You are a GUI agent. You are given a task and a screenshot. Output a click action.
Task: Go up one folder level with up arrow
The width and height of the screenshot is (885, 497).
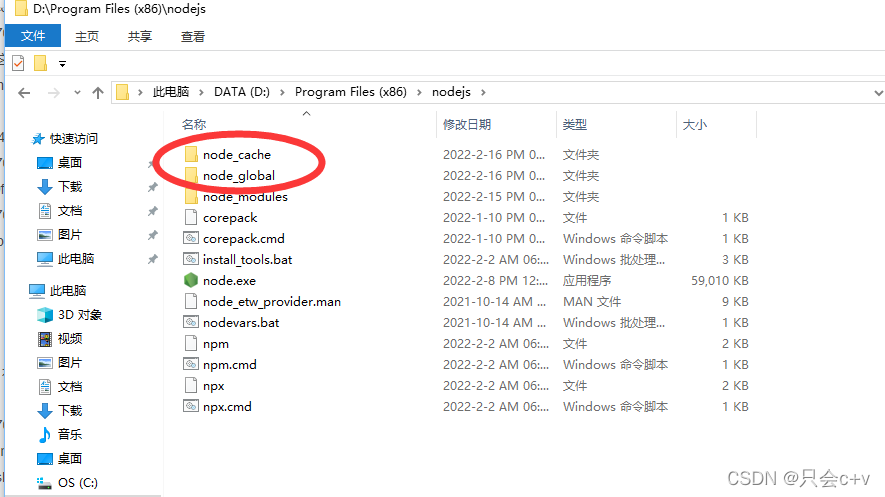point(98,93)
